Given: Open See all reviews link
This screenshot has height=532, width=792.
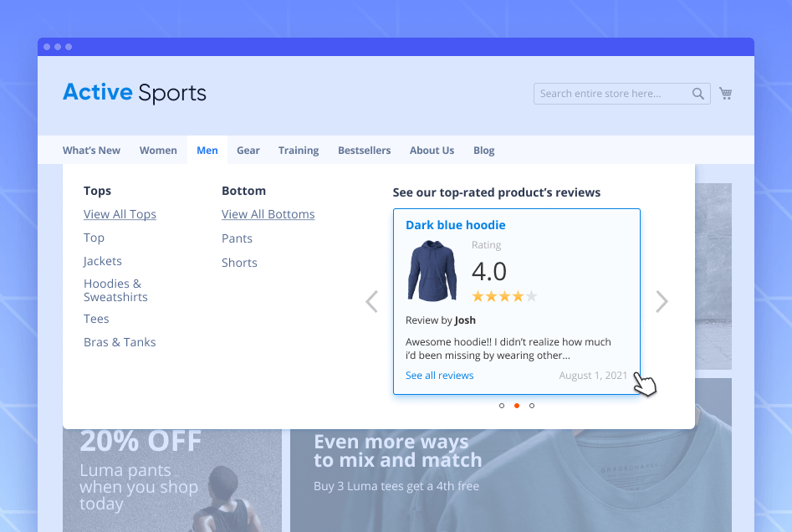Looking at the screenshot, I should [x=439, y=376].
